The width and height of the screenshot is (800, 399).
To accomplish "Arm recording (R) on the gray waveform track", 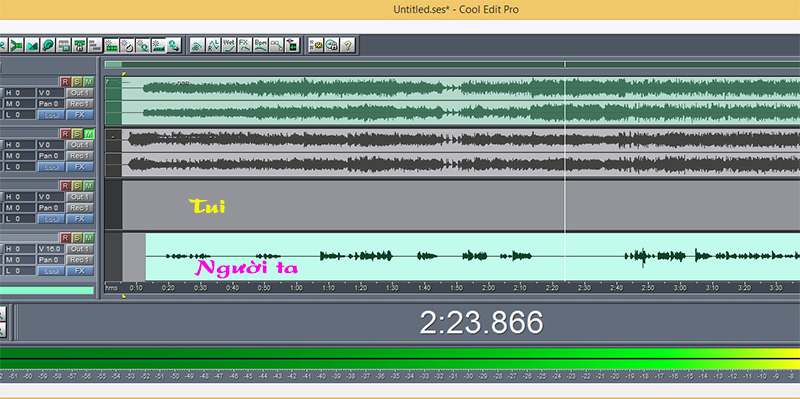I will tap(65, 134).
